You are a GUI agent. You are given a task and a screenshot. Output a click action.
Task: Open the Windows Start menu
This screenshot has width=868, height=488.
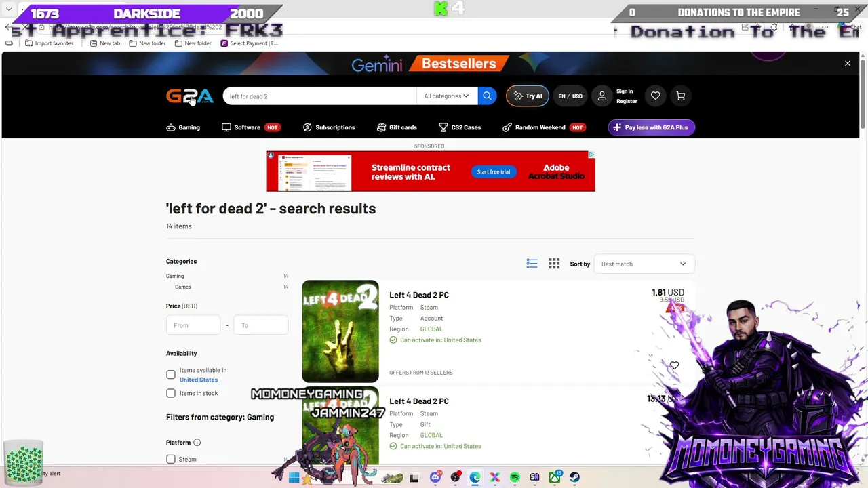294,477
